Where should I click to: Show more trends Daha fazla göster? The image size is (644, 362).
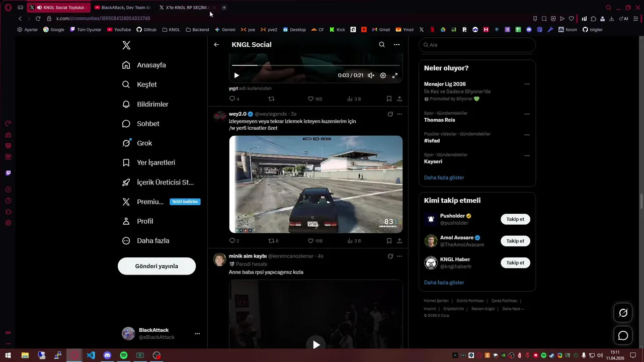[x=444, y=177]
